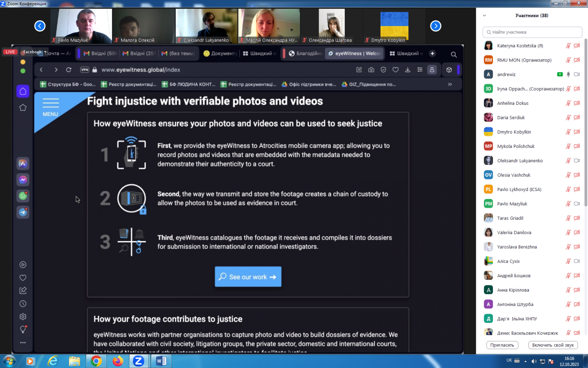Expand hidden bookmarks chevron
Viewport: 588px width, 368px height.
click(x=450, y=84)
